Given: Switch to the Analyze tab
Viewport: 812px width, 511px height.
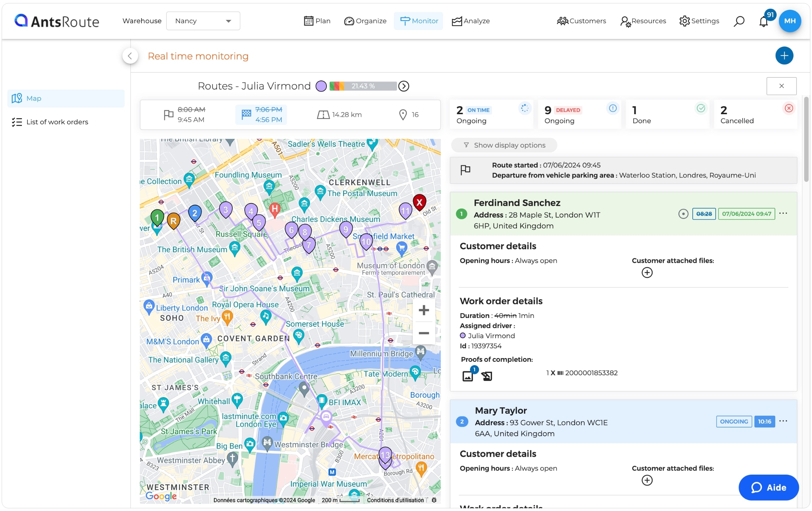Looking at the screenshot, I should (471, 21).
